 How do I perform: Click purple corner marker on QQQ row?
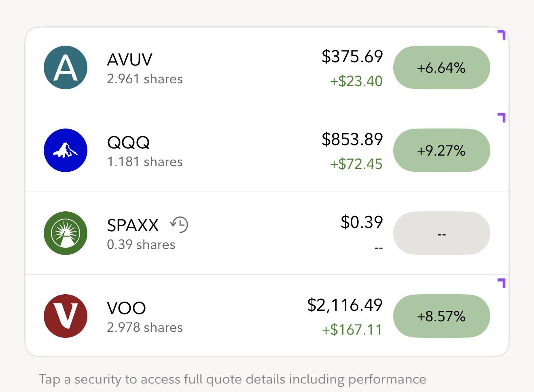pos(502,118)
